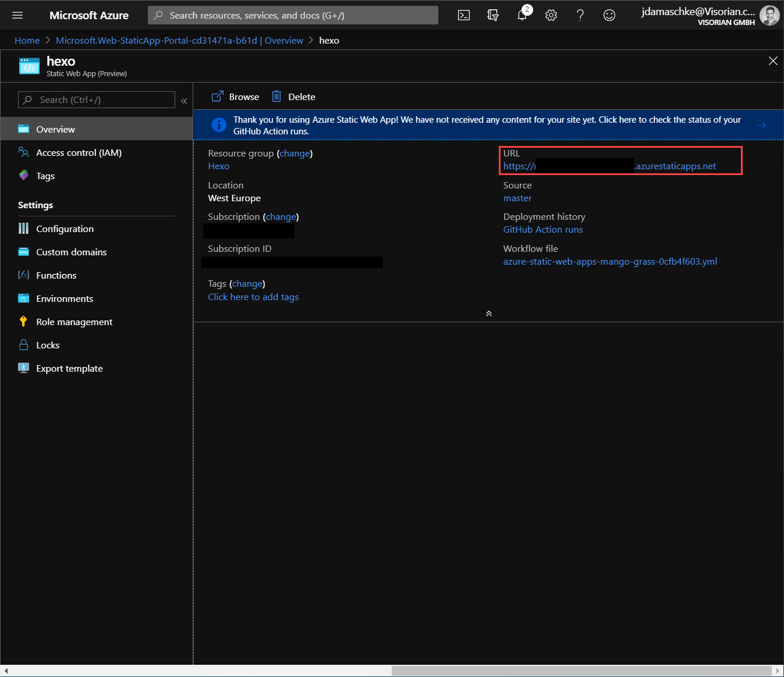Go to the Home breadcrumb
Image resolution: width=784 pixels, height=677 pixels.
pyautogui.click(x=27, y=40)
